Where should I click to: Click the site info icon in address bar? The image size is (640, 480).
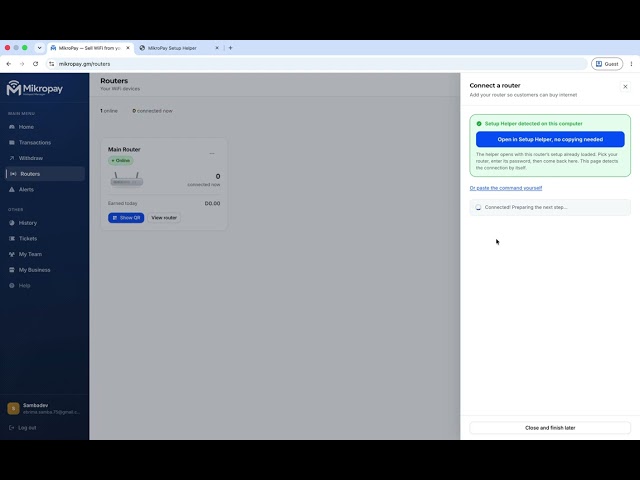(51, 64)
